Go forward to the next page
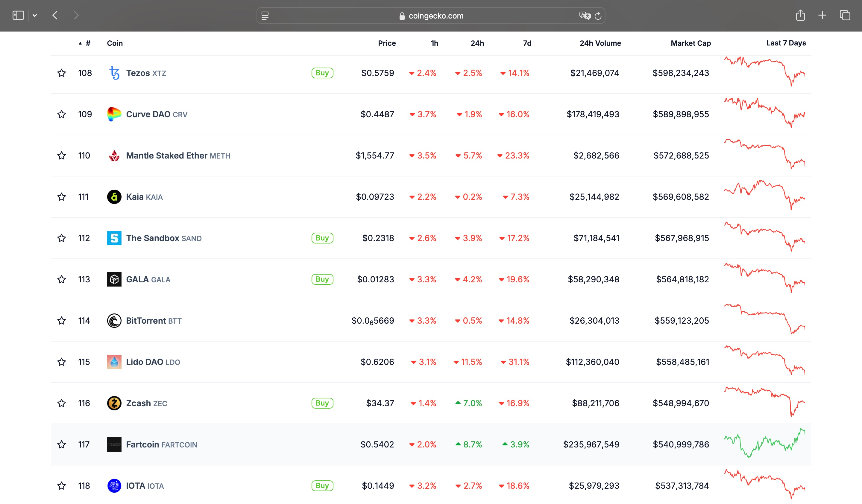This screenshot has height=504, width=862. click(76, 15)
